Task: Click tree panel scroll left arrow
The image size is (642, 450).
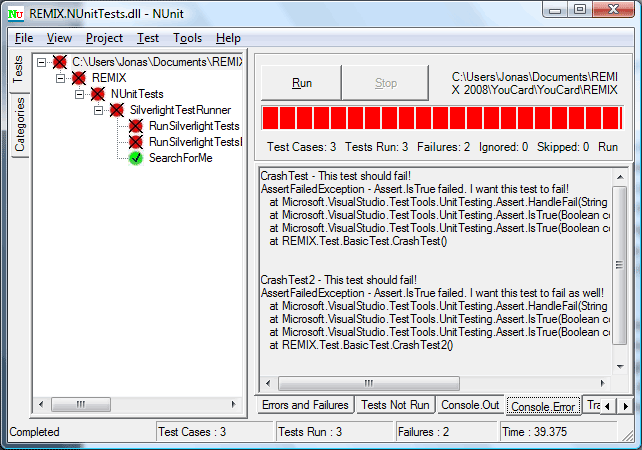Action: click(x=41, y=405)
